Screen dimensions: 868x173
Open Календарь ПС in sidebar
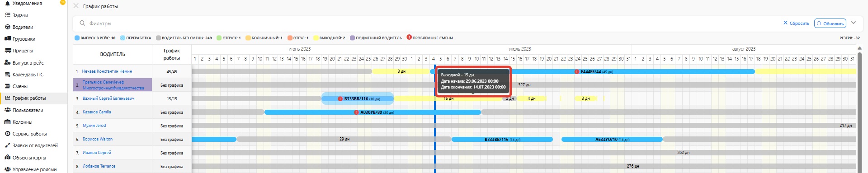pos(28,75)
